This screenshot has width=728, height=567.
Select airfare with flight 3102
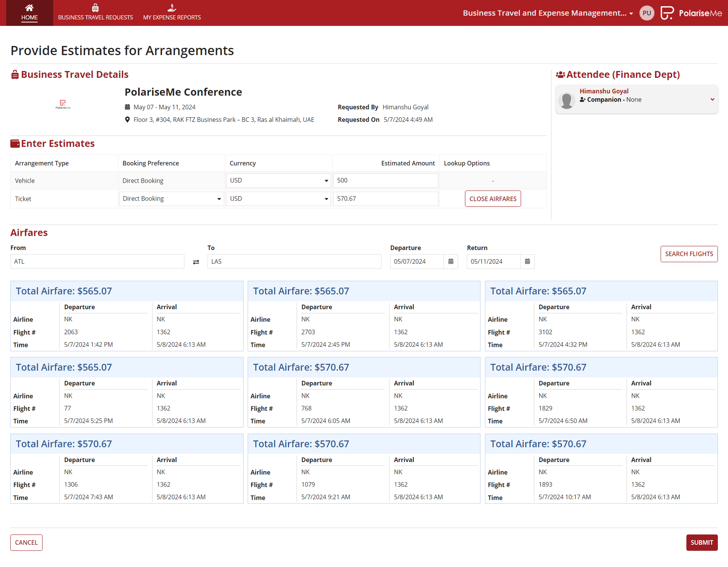(x=601, y=316)
